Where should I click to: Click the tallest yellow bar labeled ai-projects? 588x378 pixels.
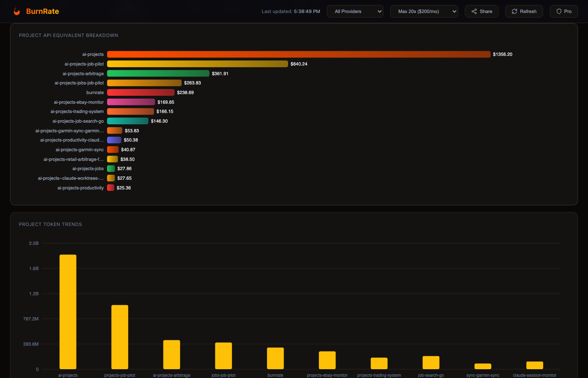[x=68, y=311]
